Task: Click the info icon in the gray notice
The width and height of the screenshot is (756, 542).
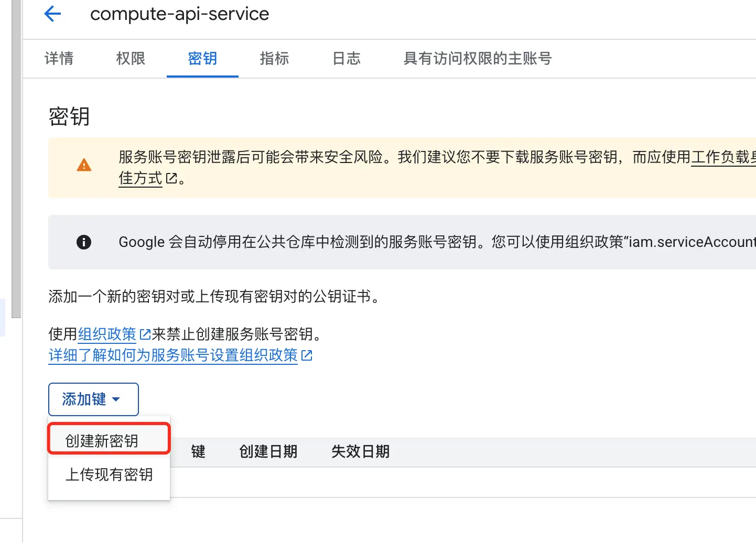Action: click(84, 242)
